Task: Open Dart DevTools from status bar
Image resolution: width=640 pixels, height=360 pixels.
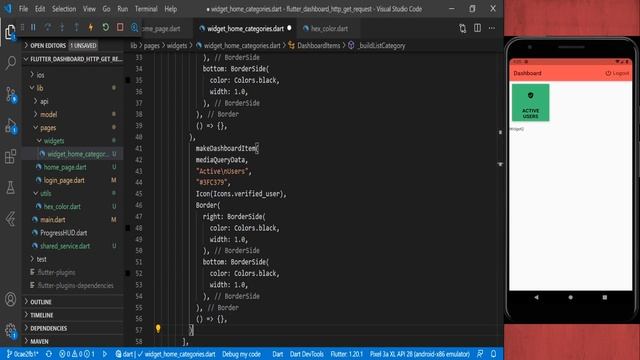Action: (307, 354)
